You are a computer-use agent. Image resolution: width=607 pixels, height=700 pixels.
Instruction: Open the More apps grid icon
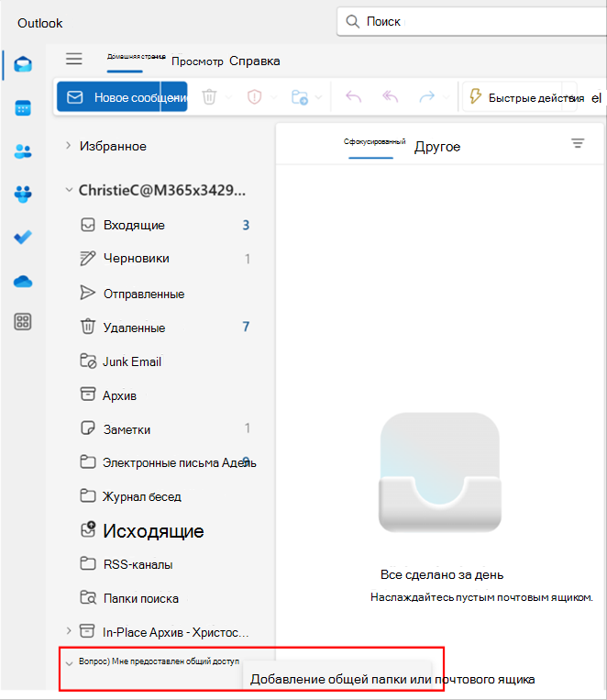coord(23,321)
